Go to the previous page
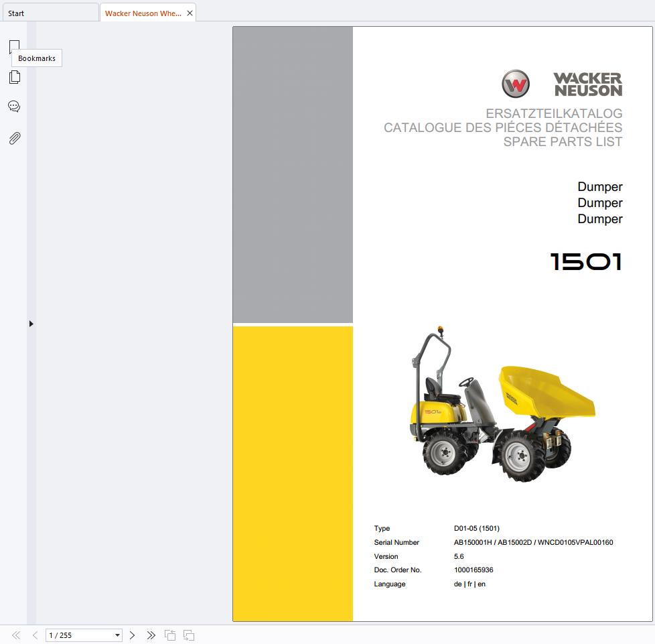The image size is (655, 644). pos(35,635)
